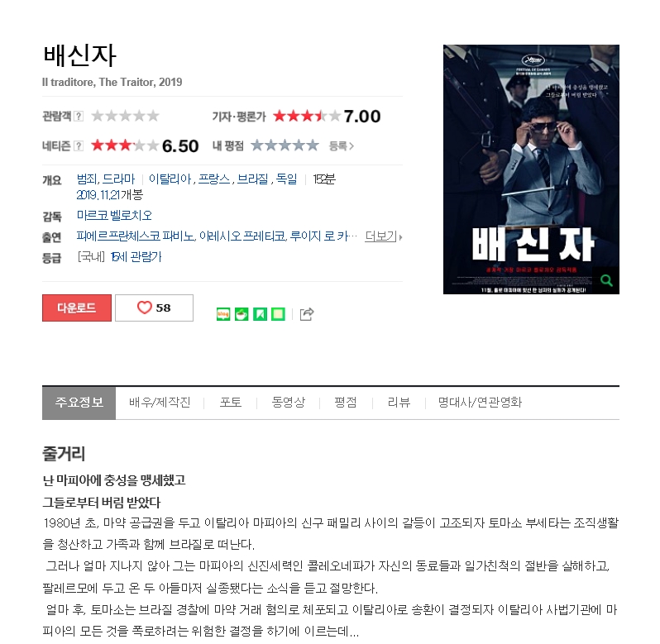Screen dimensions: 660x644
Task: Click the red 다운로드 button
Action: coord(77,308)
